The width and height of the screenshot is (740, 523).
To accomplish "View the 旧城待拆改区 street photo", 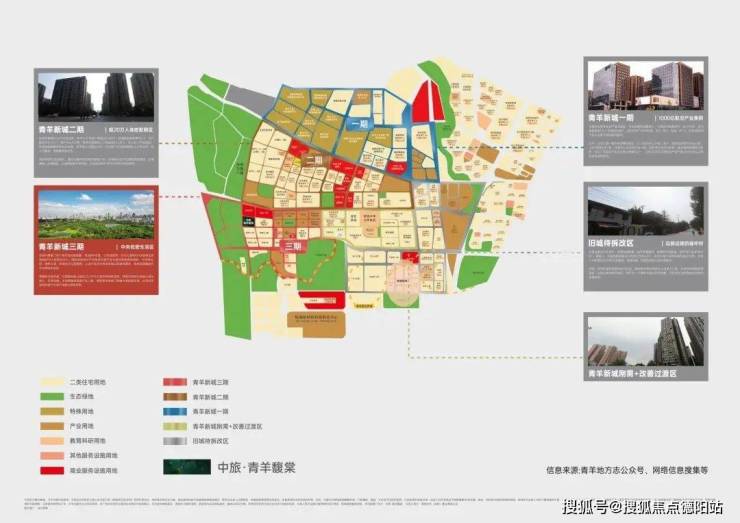I will 645,208.
